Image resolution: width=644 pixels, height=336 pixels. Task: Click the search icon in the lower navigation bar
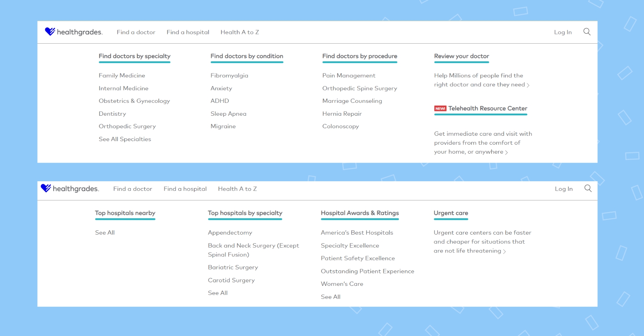(588, 188)
